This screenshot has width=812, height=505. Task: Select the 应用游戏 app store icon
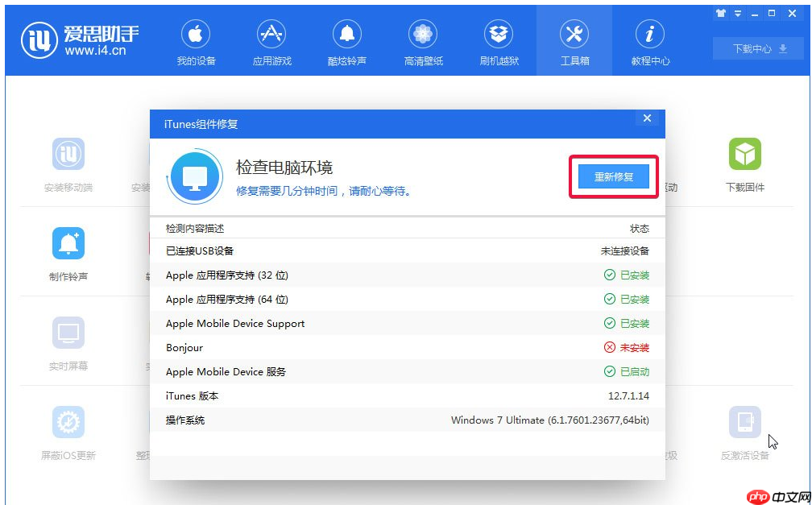pyautogui.click(x=271, y=40)
